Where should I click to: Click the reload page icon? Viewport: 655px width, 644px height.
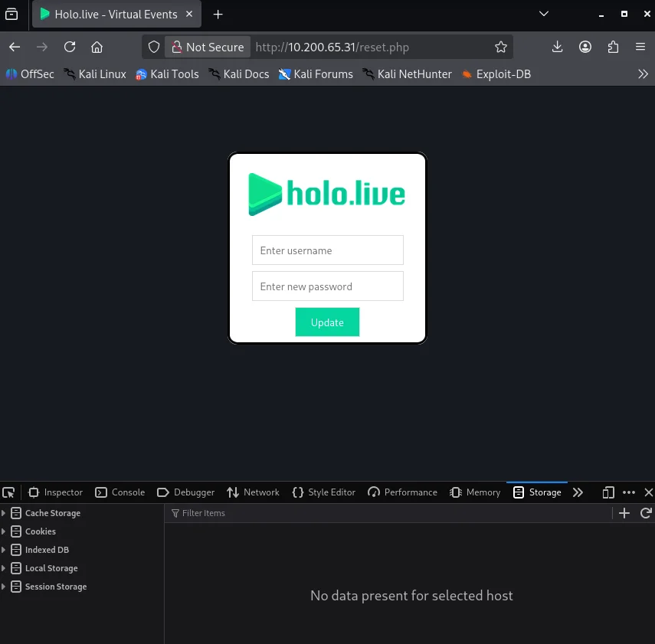click(70, 47)
